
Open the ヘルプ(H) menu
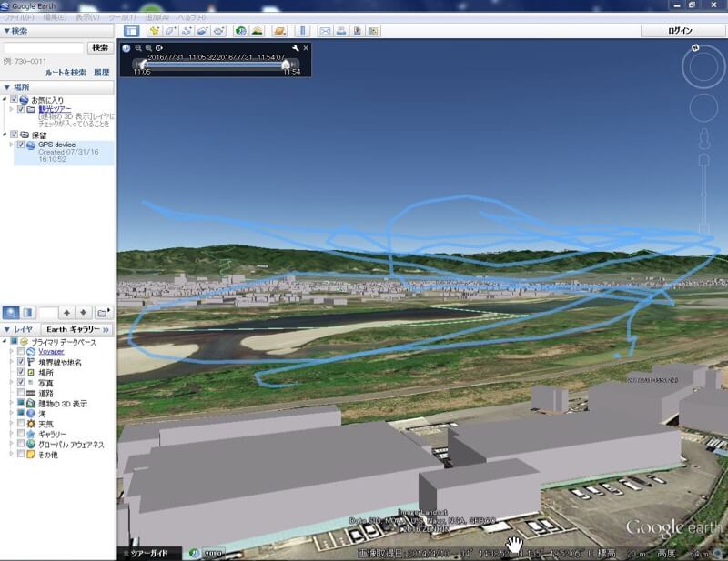(192, 17)
